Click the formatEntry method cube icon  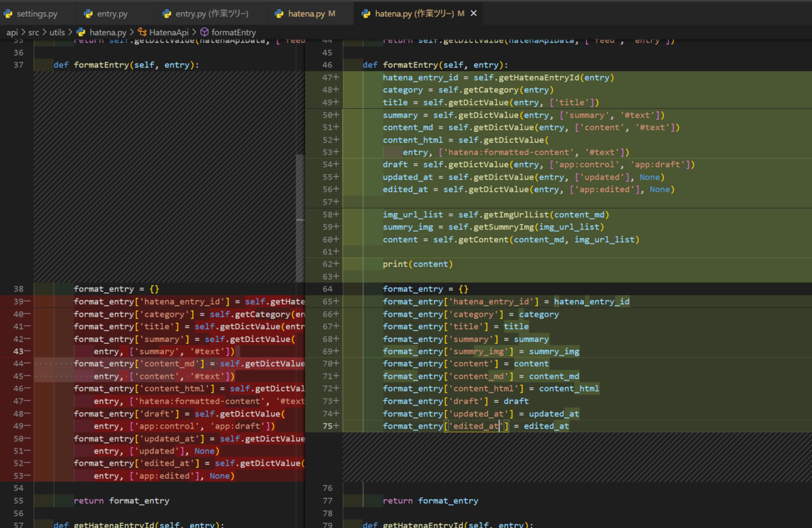coord(204,32)
